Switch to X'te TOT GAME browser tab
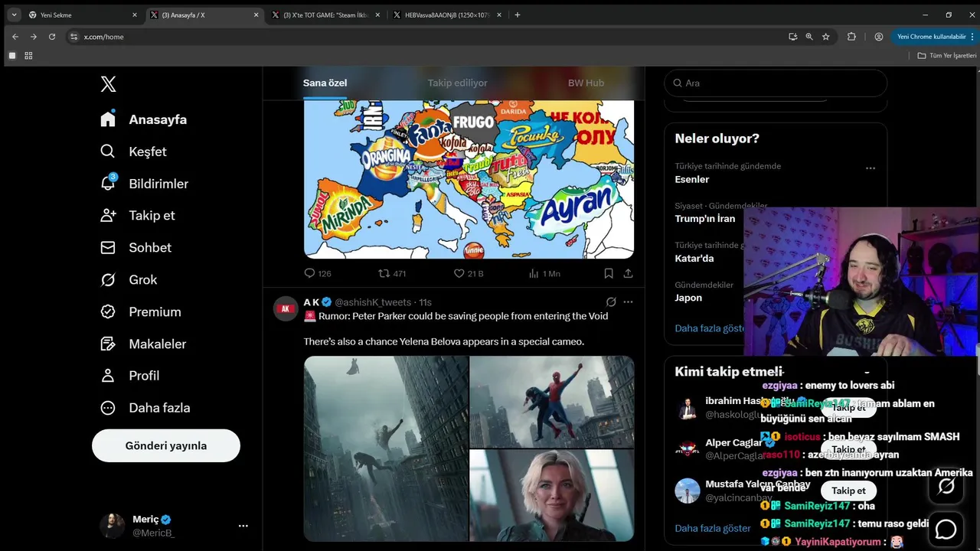980x551 pixels. pos(326,15)
